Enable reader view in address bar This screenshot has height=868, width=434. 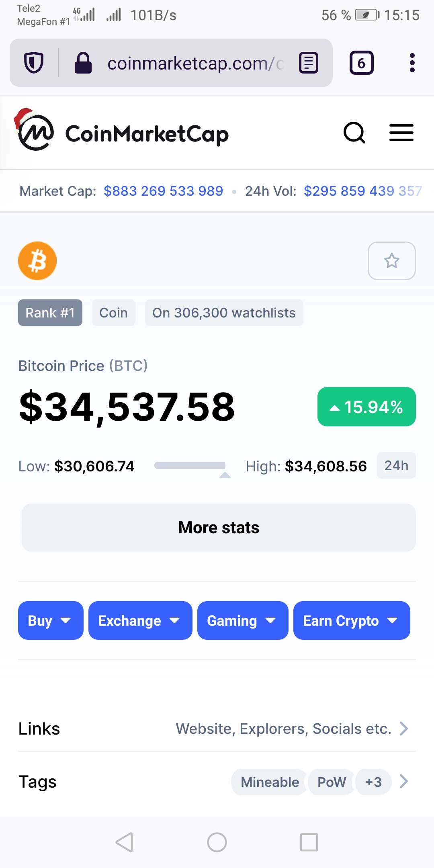(x=308, y=63)
